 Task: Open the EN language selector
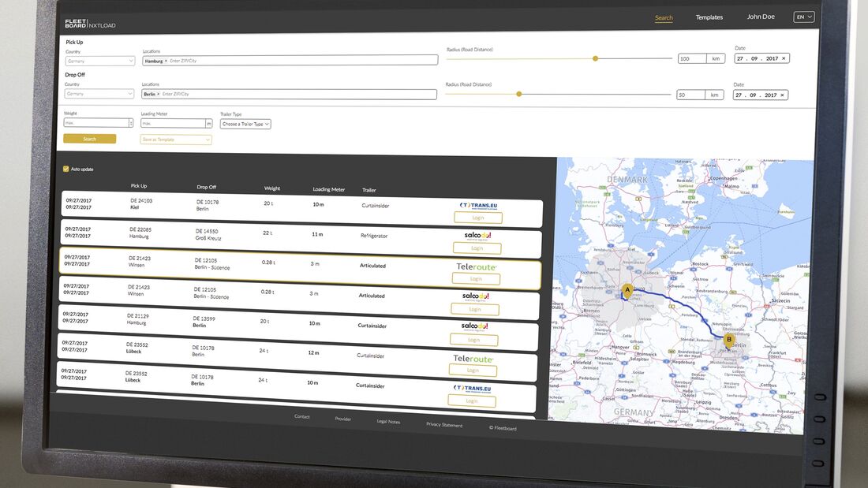[x=804, y=17]
